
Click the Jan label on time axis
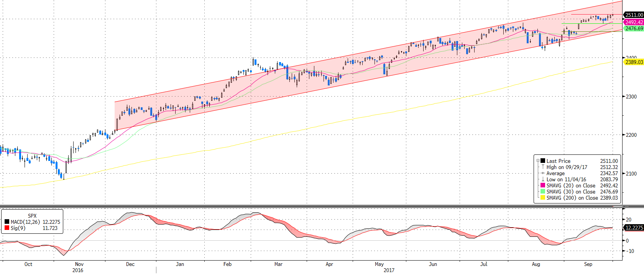click(180, 264)
